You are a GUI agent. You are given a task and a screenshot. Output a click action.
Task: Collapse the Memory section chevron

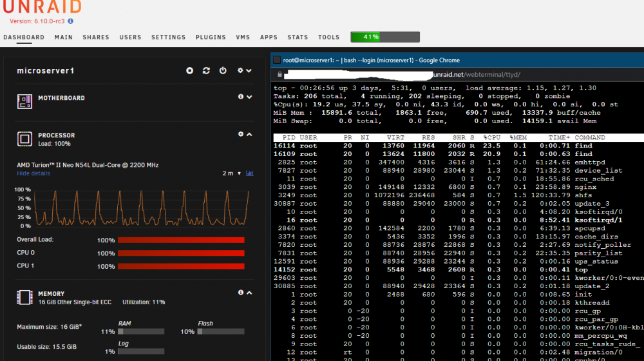(249, 293)
